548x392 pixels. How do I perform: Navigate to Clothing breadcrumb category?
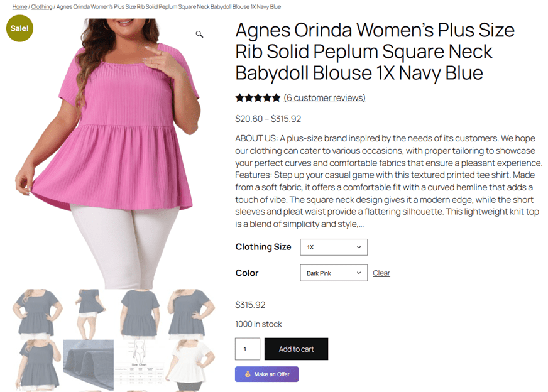coord(41,7)
